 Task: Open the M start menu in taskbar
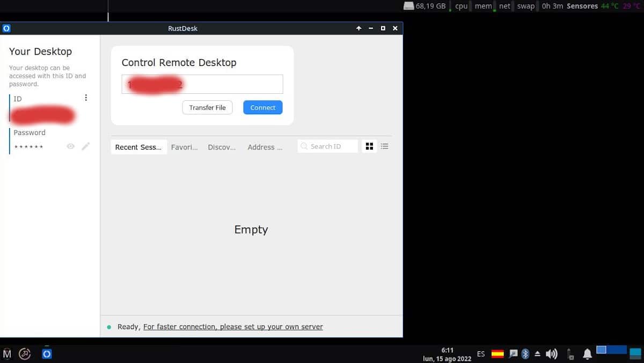tap(7, 354)
